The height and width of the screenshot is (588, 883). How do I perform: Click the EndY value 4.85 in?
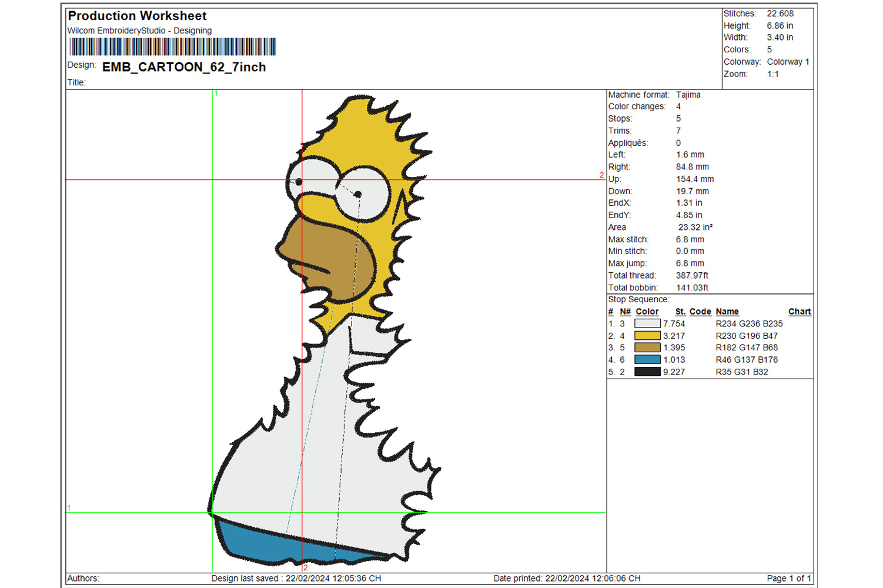(x=689, y=215)
